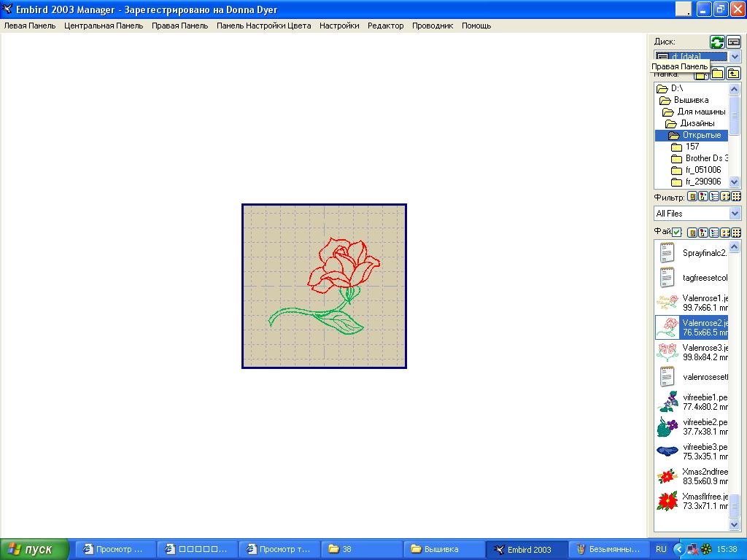
Task: Select the Вышивка folder in tree
Action: [684, 100]
